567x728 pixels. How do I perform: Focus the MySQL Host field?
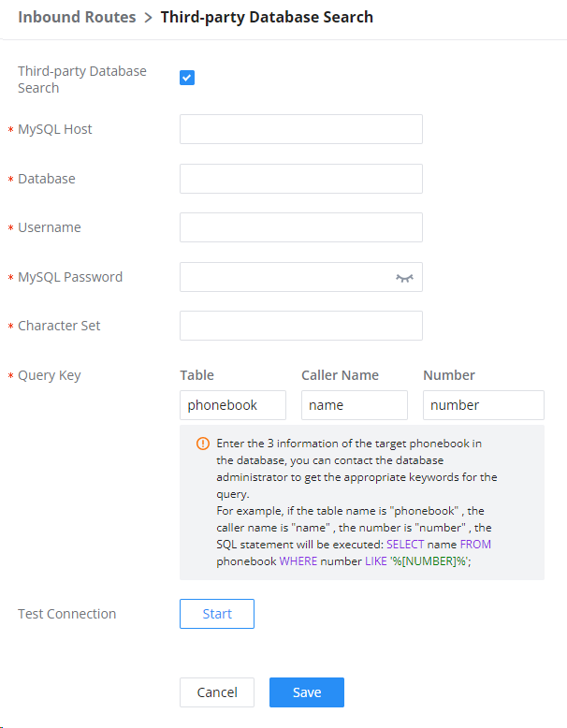301,129
